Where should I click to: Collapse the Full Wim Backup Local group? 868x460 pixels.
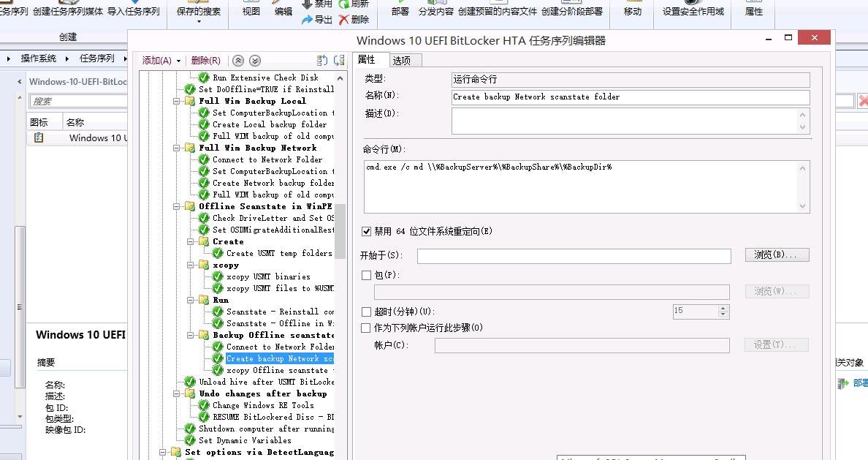pos(177,101)
